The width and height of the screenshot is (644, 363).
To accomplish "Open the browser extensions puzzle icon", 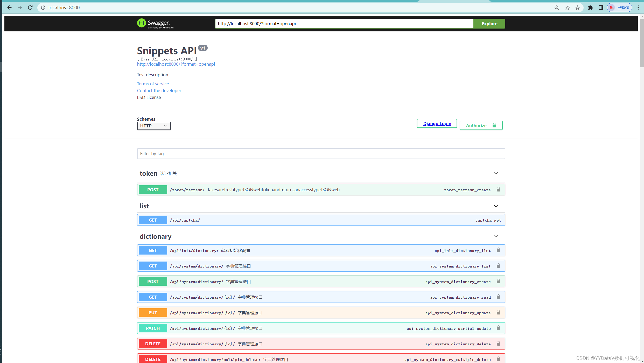I will (590, 8).
